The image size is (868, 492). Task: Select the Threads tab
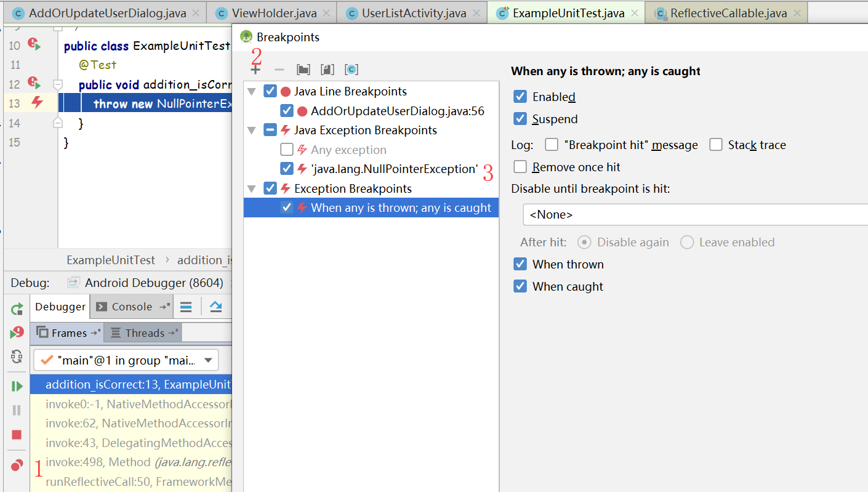point(143,333)
